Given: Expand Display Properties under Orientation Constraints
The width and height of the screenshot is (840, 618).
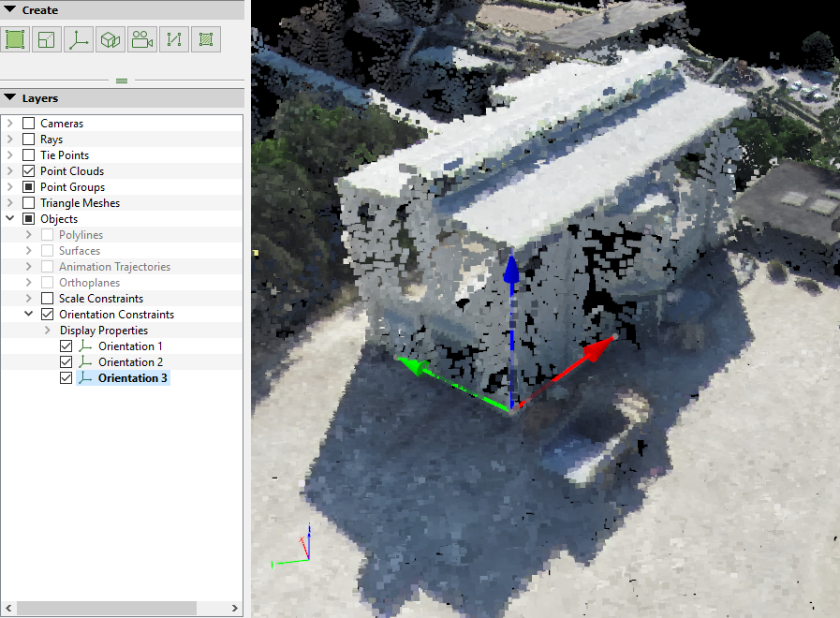Looking at the screenshot, I should pos(48,331).
